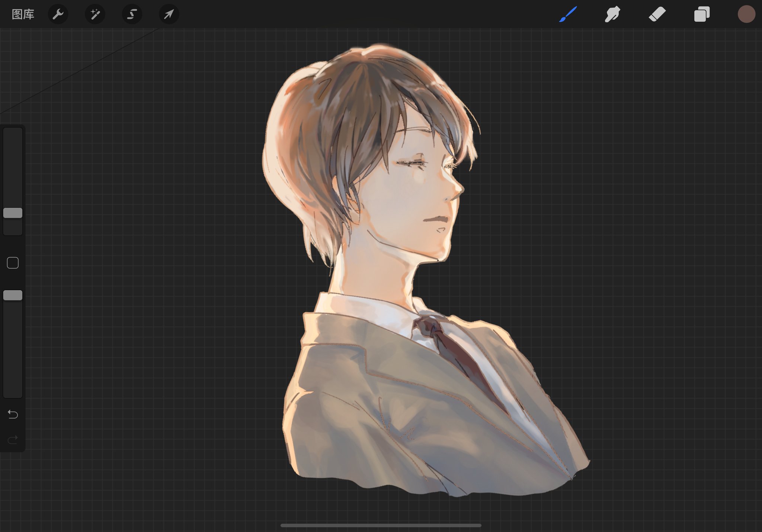The width and height of the screenshot is (762, 532).
Task: Activate the Transform arrow tool
Action: (x=169, y=14)
